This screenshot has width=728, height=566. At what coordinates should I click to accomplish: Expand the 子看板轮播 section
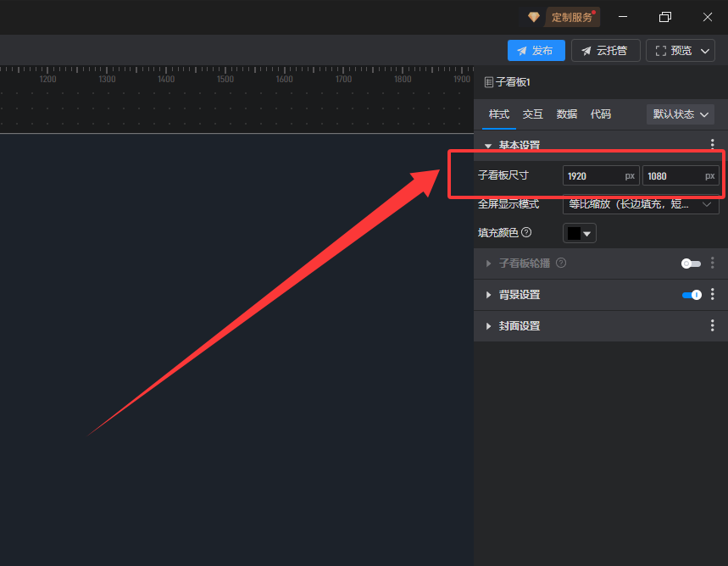pyautogui.click(x=488, y=264)
